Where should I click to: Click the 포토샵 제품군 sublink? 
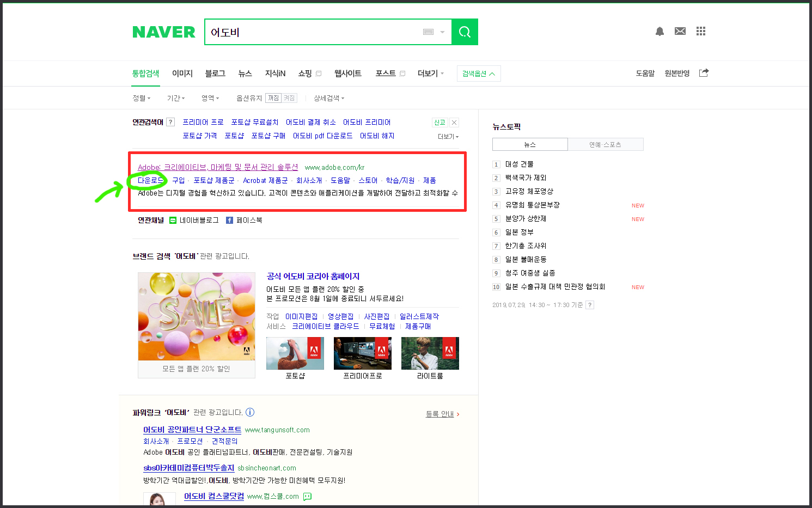[x=214, y=180]
